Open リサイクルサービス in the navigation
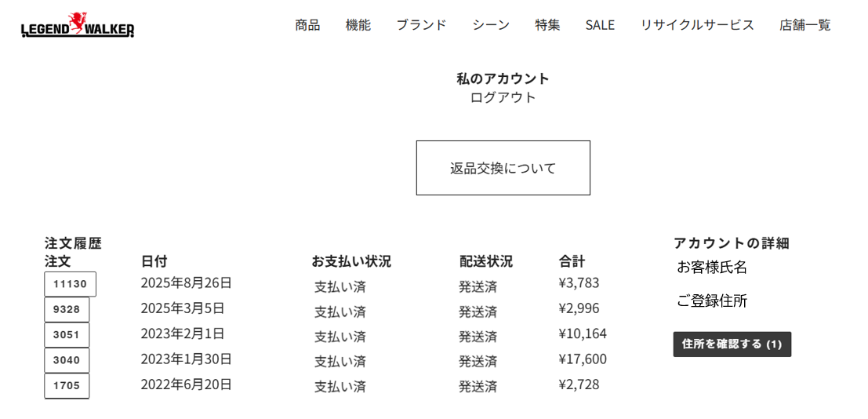 tap(697, 25)
